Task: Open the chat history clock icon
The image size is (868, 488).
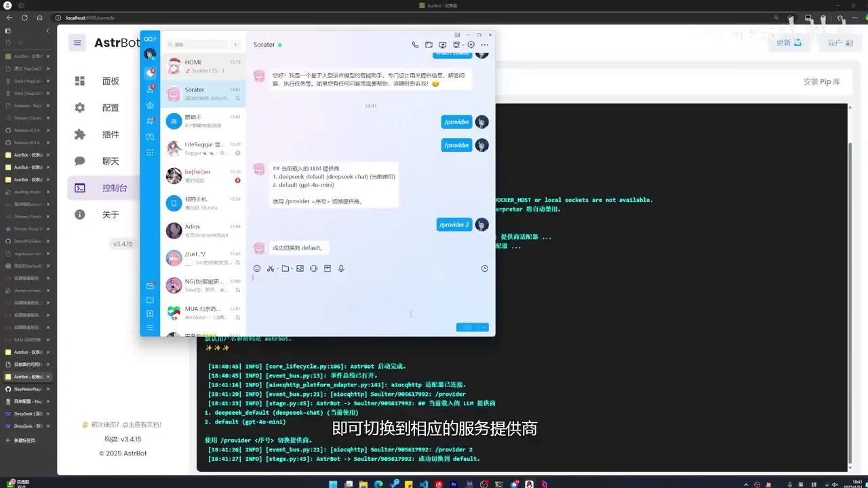Action: tap(485, 268)
